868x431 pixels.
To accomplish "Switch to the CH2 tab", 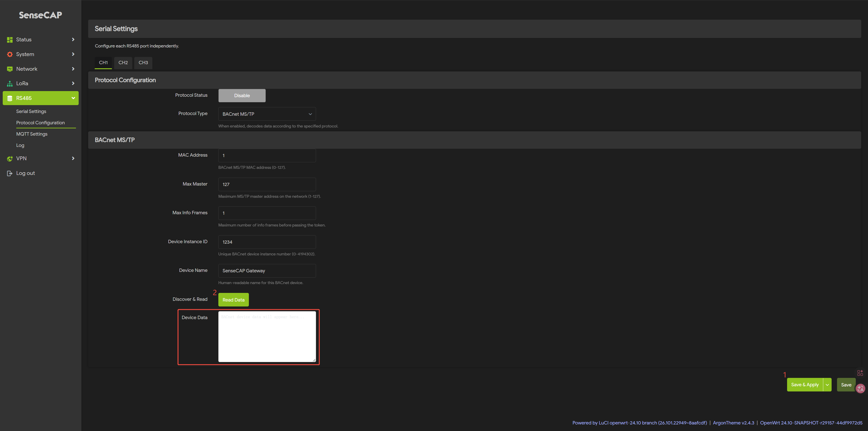I will (123, 63).
